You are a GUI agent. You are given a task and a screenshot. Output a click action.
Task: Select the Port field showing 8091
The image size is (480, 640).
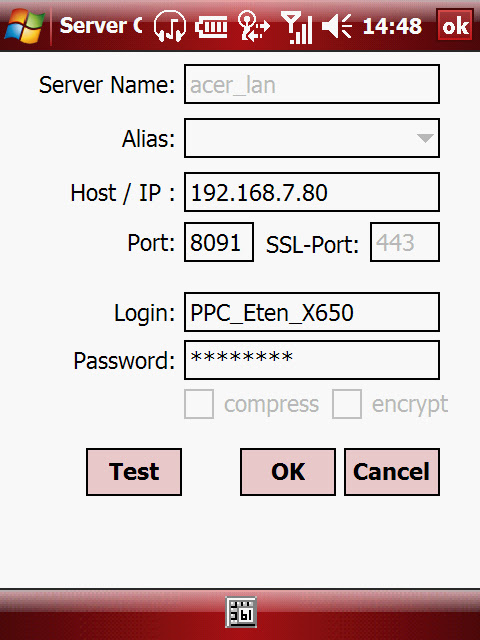(x=219, y=242)
